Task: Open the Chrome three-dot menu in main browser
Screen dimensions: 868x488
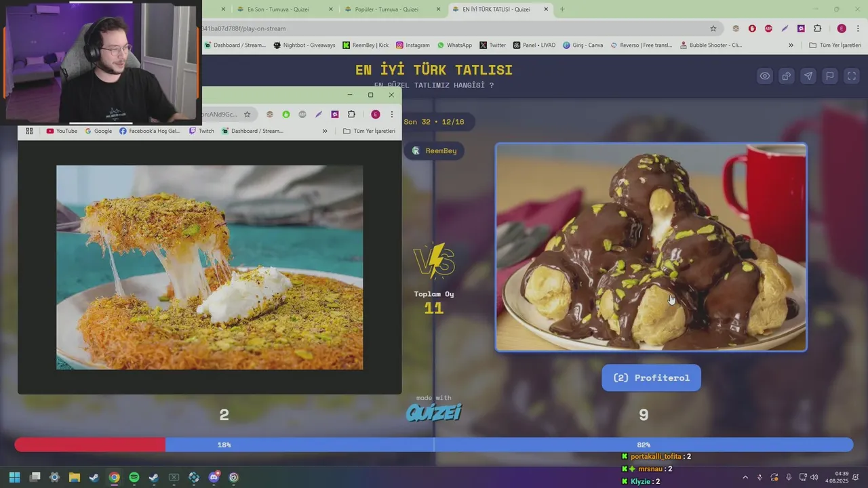Action: [x=858, y=28]
